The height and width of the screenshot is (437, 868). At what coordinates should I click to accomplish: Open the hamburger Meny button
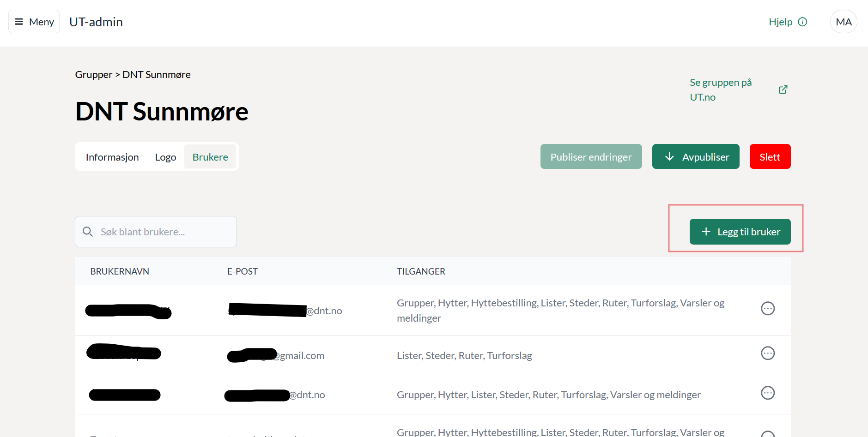tap(34, 22)
